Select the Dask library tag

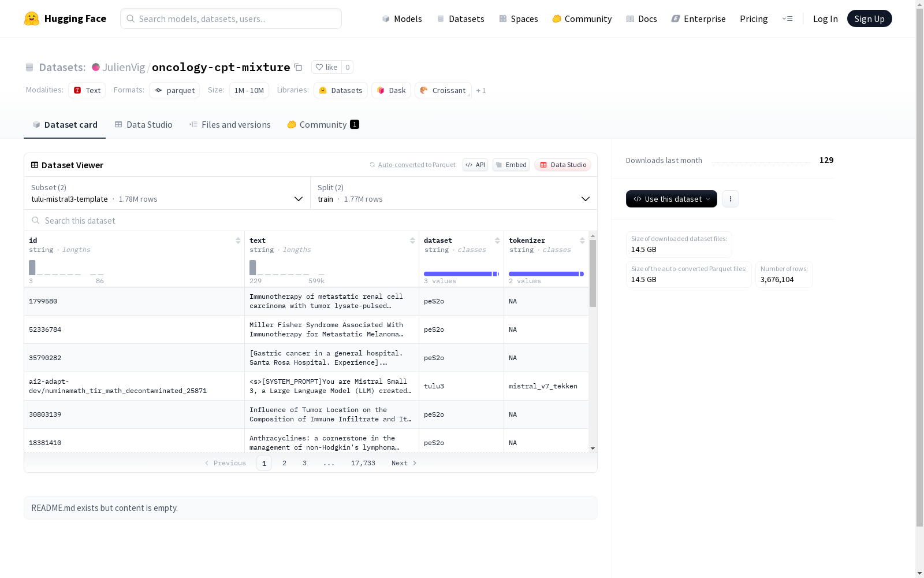point(391,90)
